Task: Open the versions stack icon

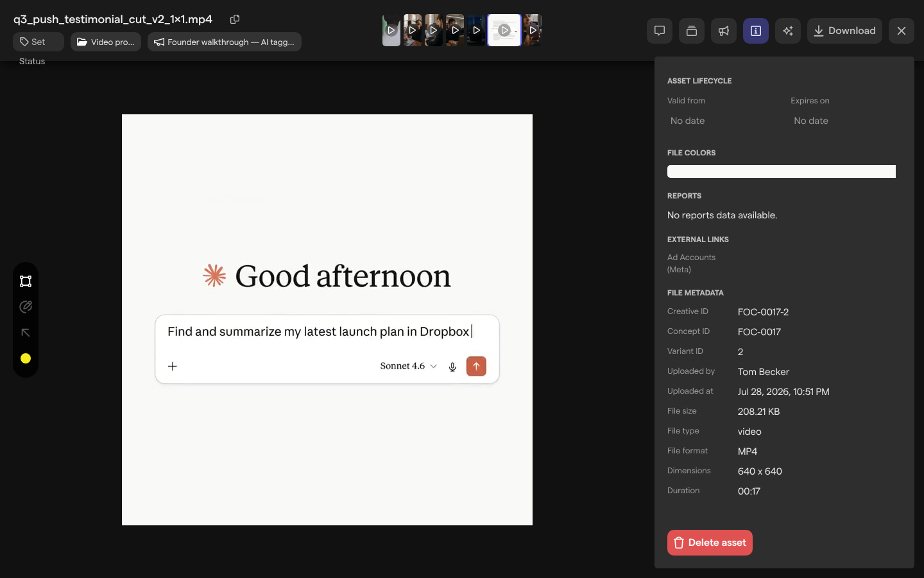Action: (692, 31)
